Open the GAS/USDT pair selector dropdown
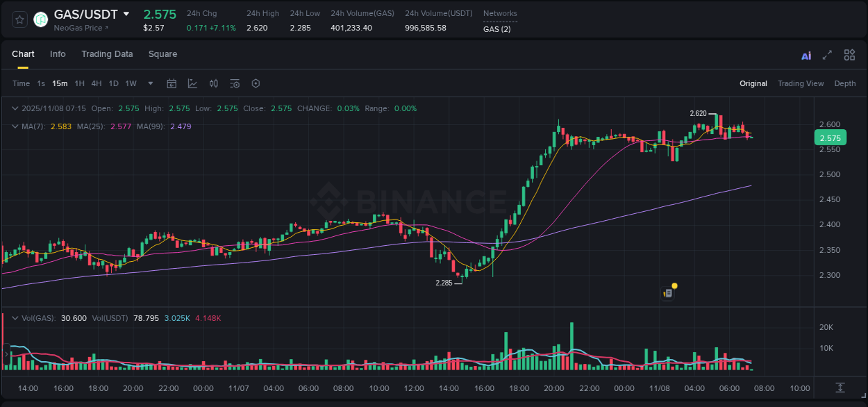Image resolution: width=868 pixels, height=407 pixels. click(126, 13)
